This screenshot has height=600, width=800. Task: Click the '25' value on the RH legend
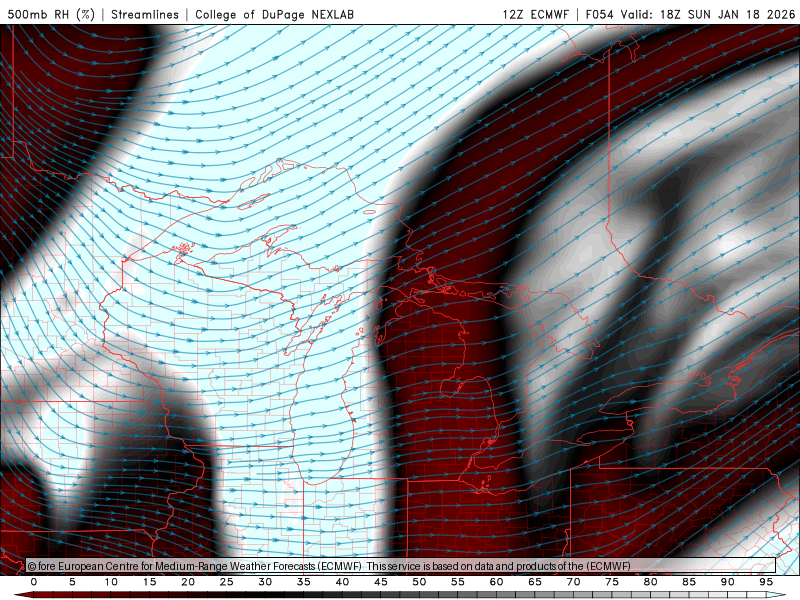(x=227, y=582)
